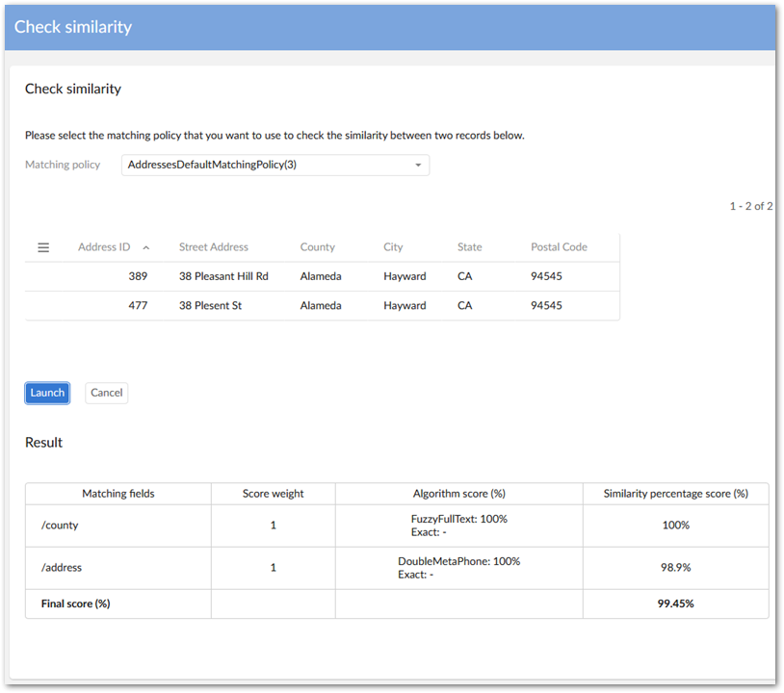The image size is (784, 693).
Task: Click the City column header
Action: 393,247
